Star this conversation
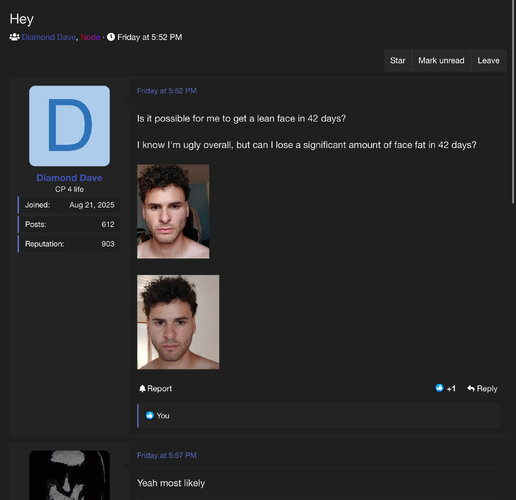Screen dimensions: 516x500 398,60
